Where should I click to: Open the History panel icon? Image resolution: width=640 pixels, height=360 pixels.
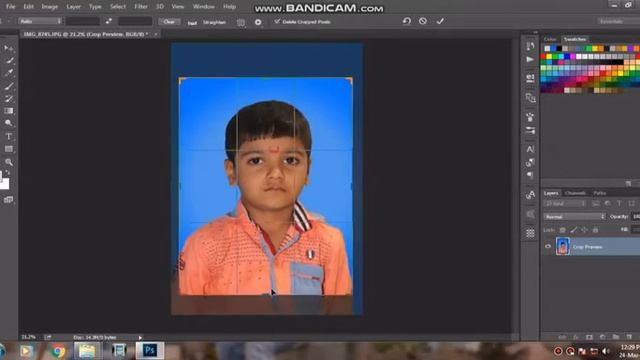point(530,46)
